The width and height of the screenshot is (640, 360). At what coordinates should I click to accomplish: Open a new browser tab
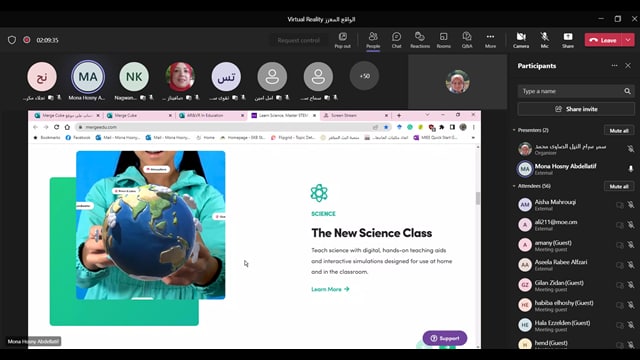[399, 116]
